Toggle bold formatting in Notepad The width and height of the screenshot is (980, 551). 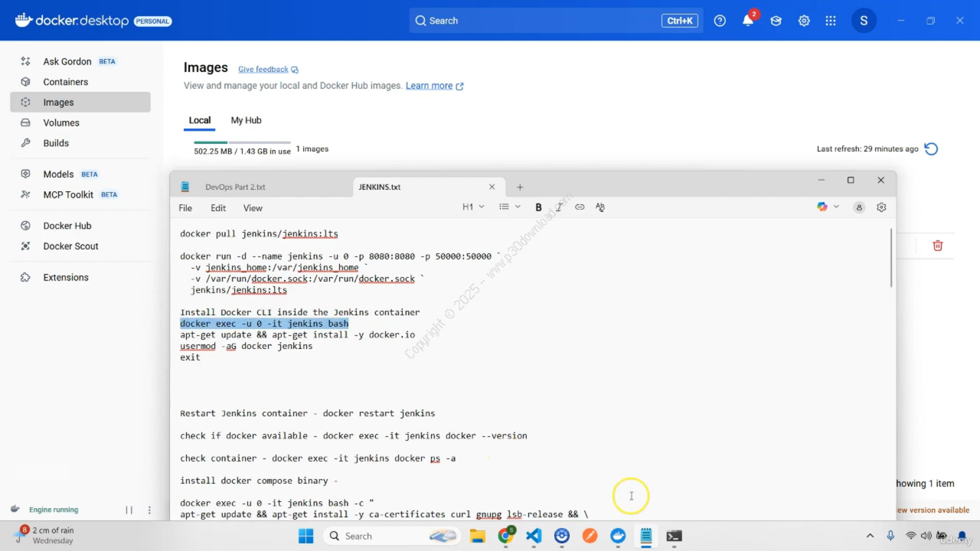538,207
